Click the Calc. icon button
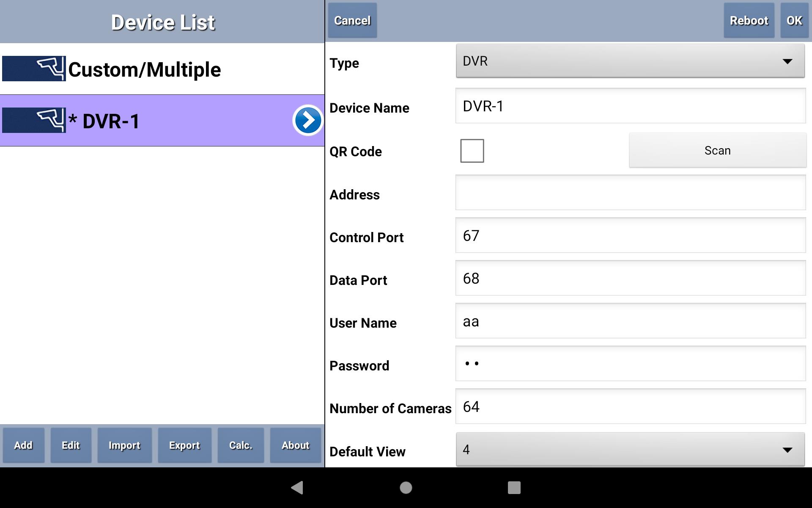 (x=240, y=445)
